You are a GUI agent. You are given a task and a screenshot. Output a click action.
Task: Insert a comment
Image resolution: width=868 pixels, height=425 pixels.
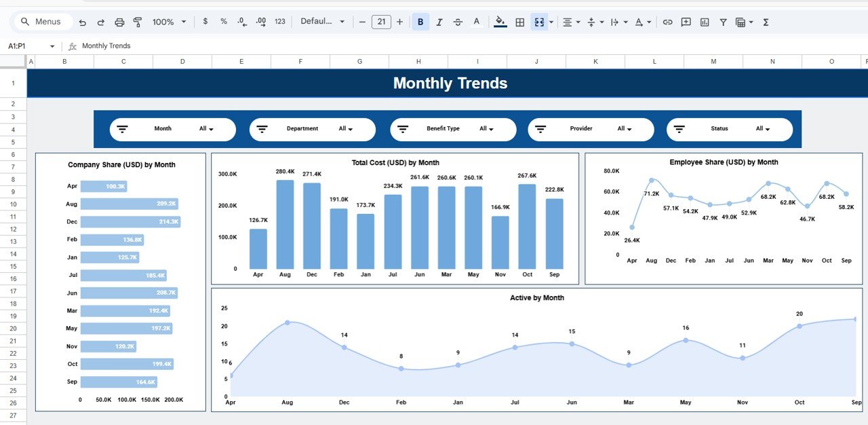[686, 22]
